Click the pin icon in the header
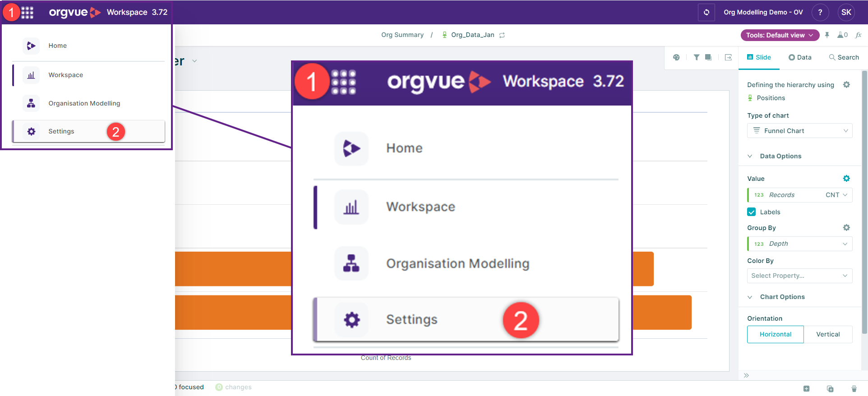The width and height of the screenshot is (868, 396). click(827, 35)
